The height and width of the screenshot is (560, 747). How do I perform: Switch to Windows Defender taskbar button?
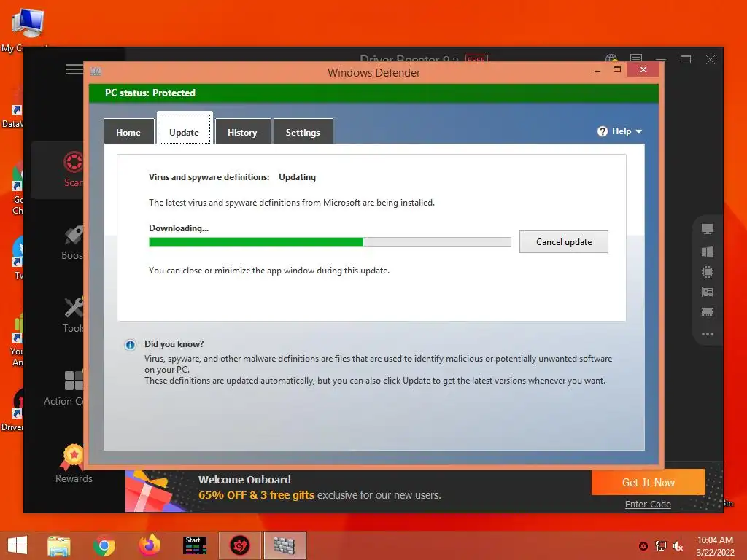[285, 545]
